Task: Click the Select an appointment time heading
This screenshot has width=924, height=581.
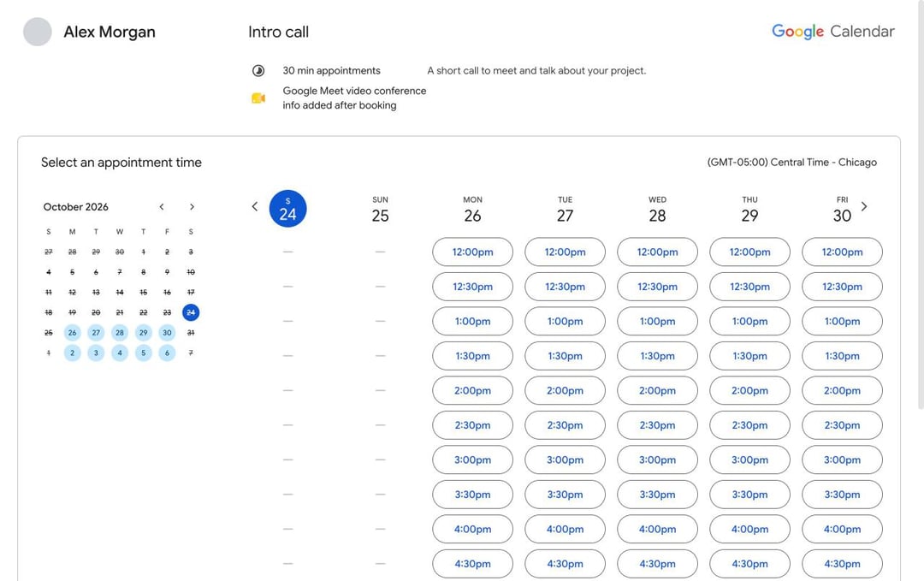Action: coord(121,163)
